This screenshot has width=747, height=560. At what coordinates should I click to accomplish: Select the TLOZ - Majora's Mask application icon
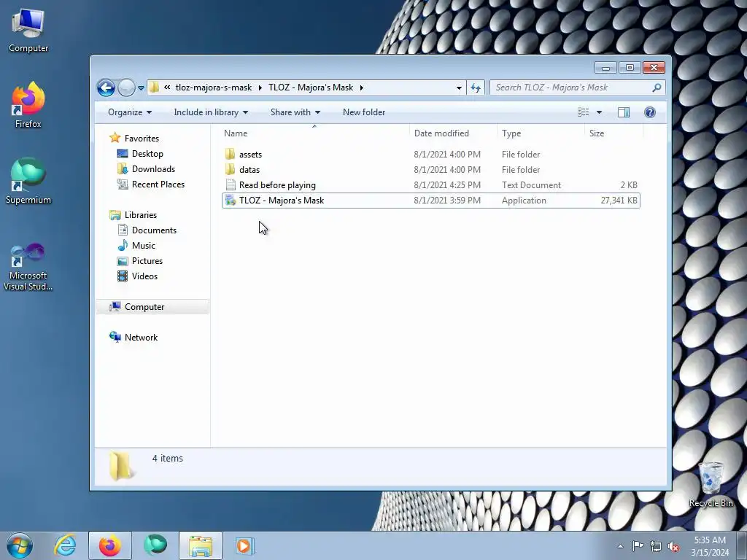pos(230,201)
